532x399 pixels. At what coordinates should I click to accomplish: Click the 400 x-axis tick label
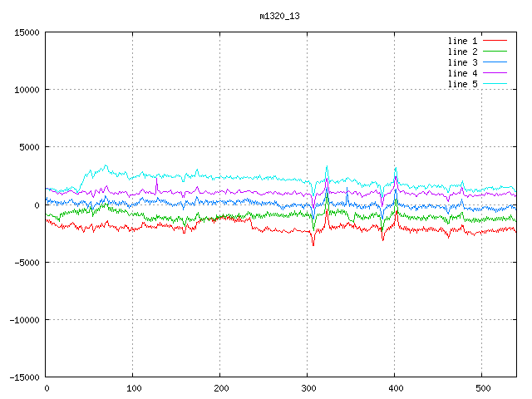pos(395,388)
